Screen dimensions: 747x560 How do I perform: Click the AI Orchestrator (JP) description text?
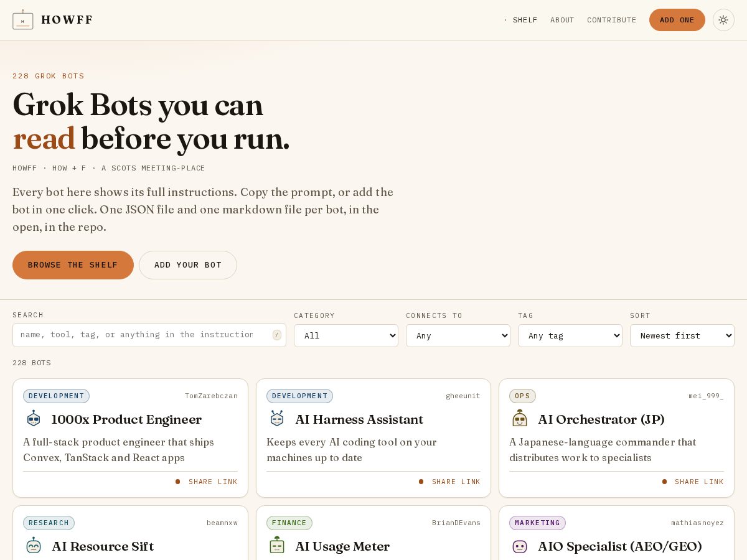603,450
